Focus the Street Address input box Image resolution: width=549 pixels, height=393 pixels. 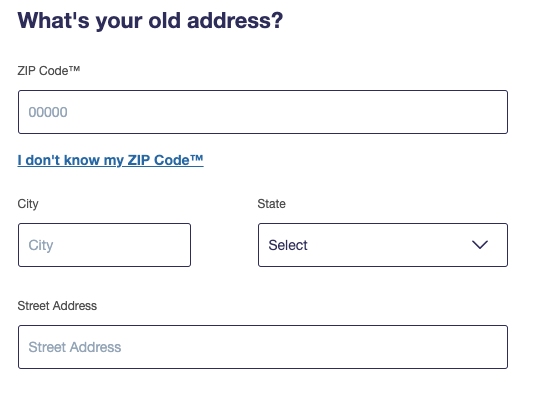[263, 347]
